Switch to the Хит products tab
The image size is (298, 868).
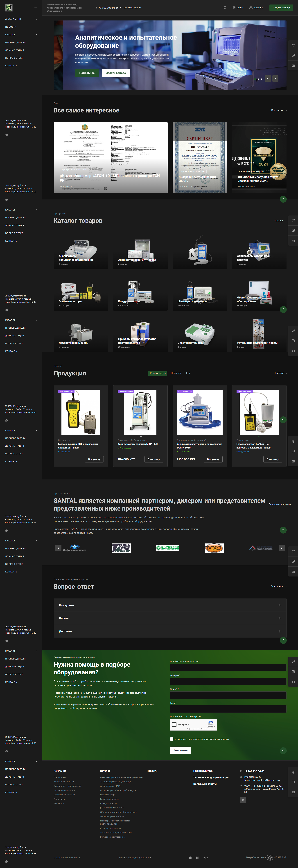click(188, 373)
